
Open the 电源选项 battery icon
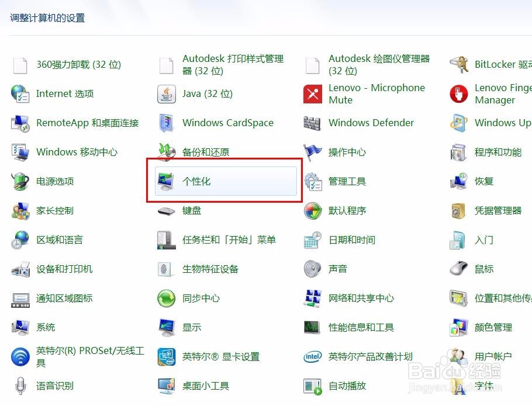20,181
